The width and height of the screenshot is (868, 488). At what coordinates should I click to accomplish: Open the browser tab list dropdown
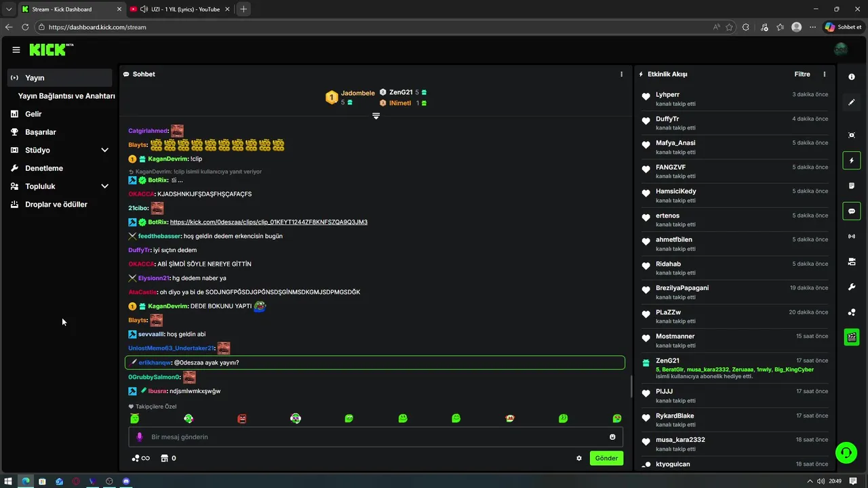pyautogui.click(x=9, y=9)
